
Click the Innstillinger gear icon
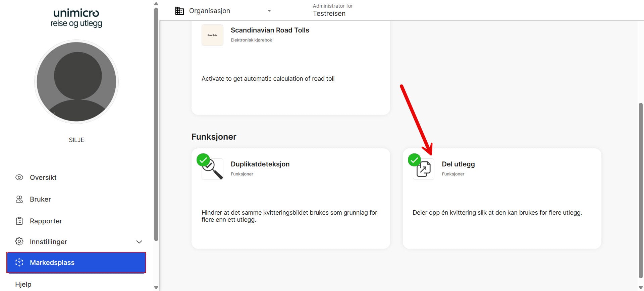19,241
